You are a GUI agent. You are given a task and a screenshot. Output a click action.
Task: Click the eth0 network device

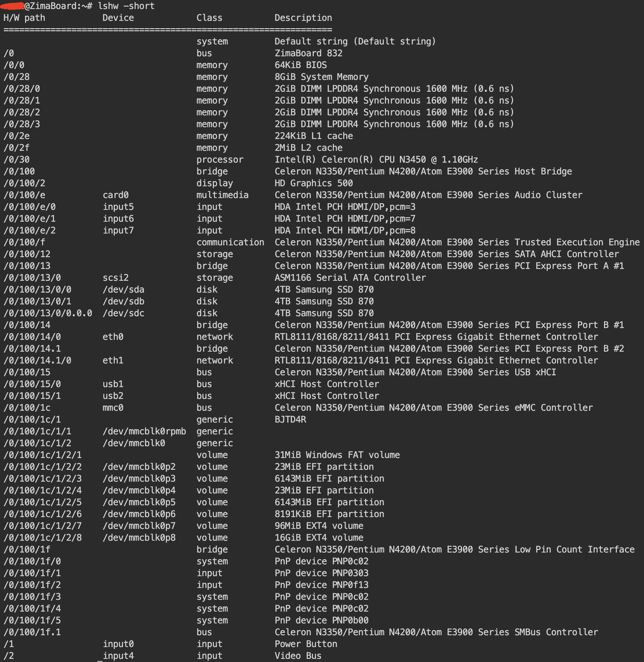click(113, 337)
